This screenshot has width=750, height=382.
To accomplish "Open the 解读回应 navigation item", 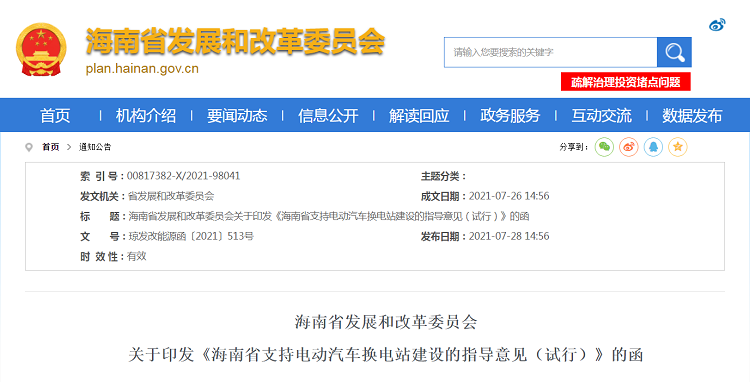I will (419, 116).
